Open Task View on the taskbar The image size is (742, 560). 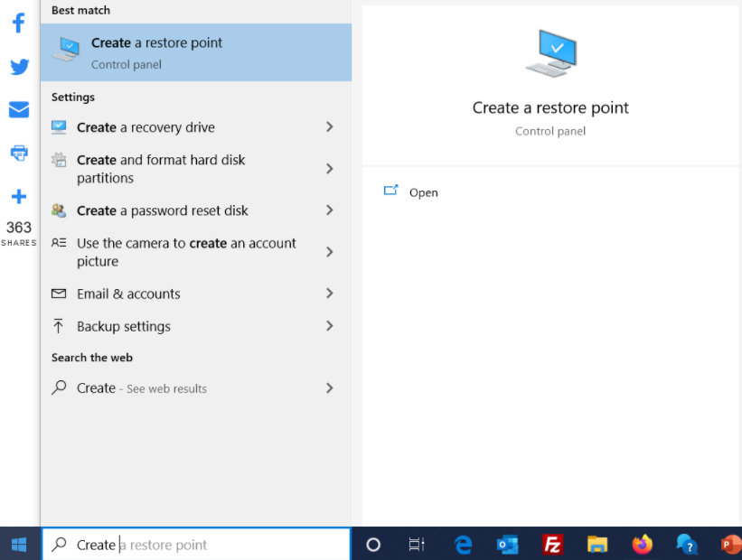[x=417, y=544]
